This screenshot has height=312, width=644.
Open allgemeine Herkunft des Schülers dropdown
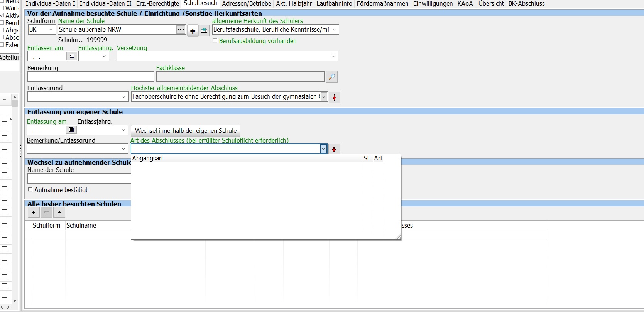point(334,30)
